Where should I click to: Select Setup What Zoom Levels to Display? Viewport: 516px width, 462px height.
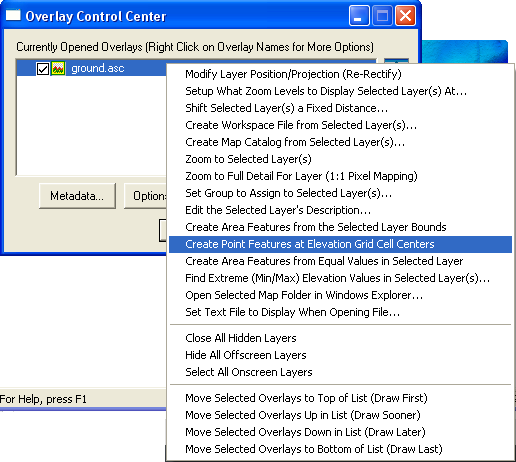coord(340,91)
